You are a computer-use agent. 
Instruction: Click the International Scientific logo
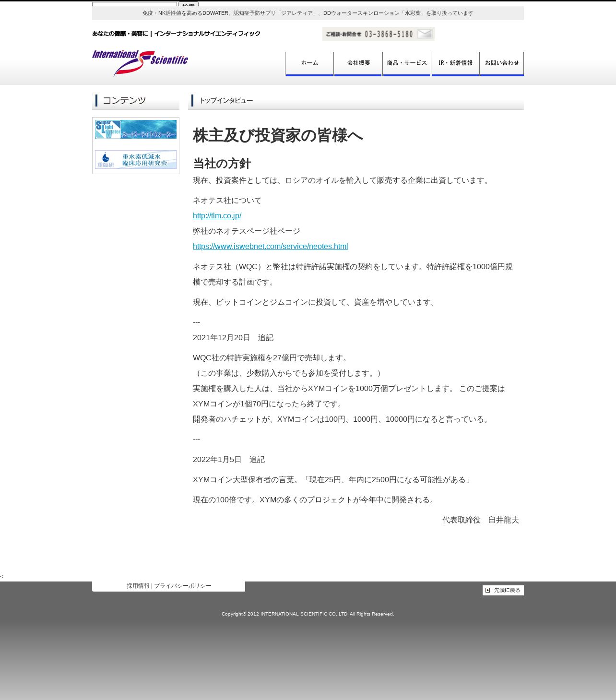140,63
